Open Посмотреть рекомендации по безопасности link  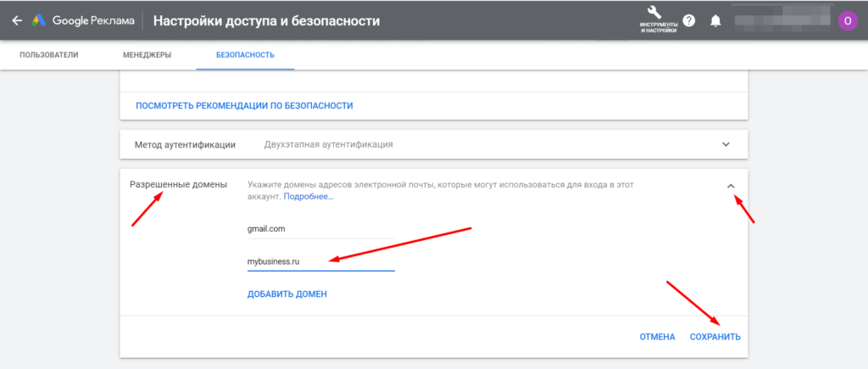tap(244, 106)
